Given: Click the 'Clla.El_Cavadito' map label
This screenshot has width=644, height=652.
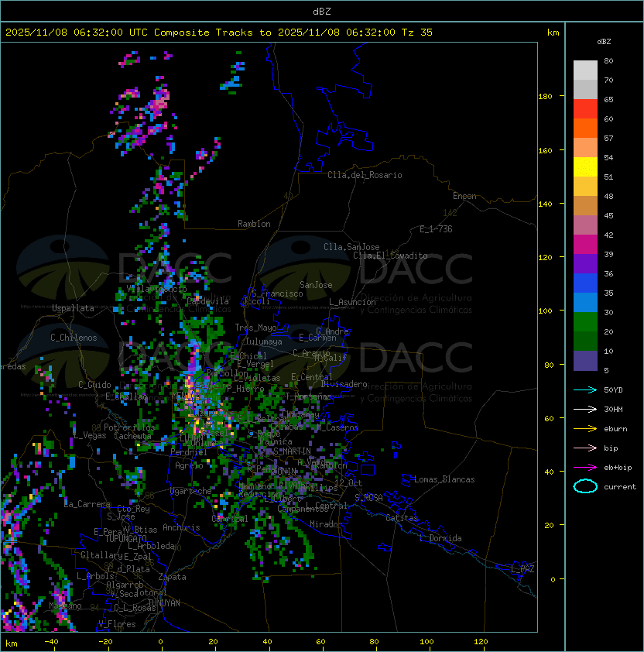Looking at the screenshot, I should point(390,256).
